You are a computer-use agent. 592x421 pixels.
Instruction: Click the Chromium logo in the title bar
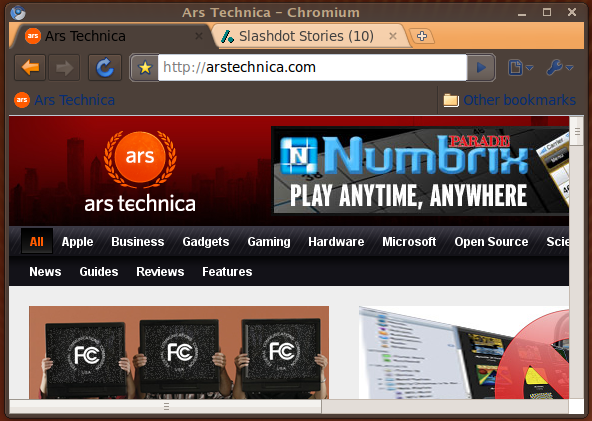point(18,13)
